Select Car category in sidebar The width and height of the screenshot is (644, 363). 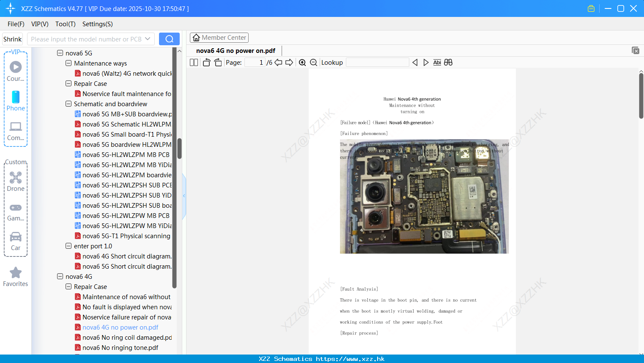point(16,241)
